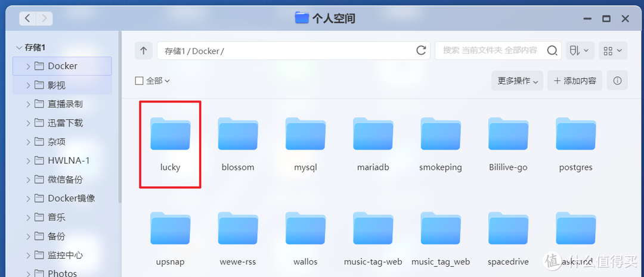Open the 更多操作 menu
The height and width of the screenshot is (277, 644).
coord(518,81)
